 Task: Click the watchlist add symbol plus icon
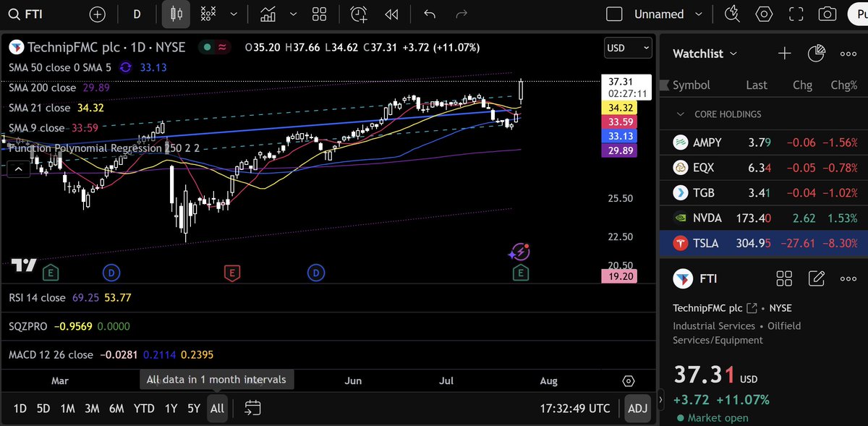point(784,53)
